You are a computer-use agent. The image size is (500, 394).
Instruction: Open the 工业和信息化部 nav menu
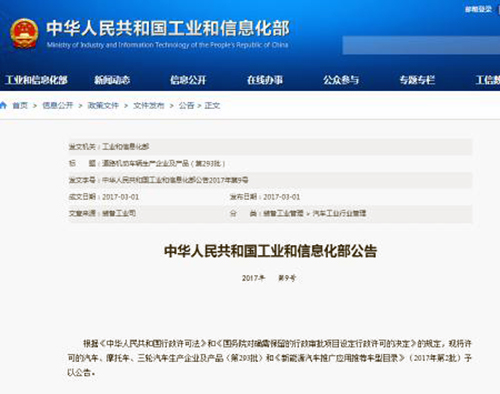click(36, 80)
